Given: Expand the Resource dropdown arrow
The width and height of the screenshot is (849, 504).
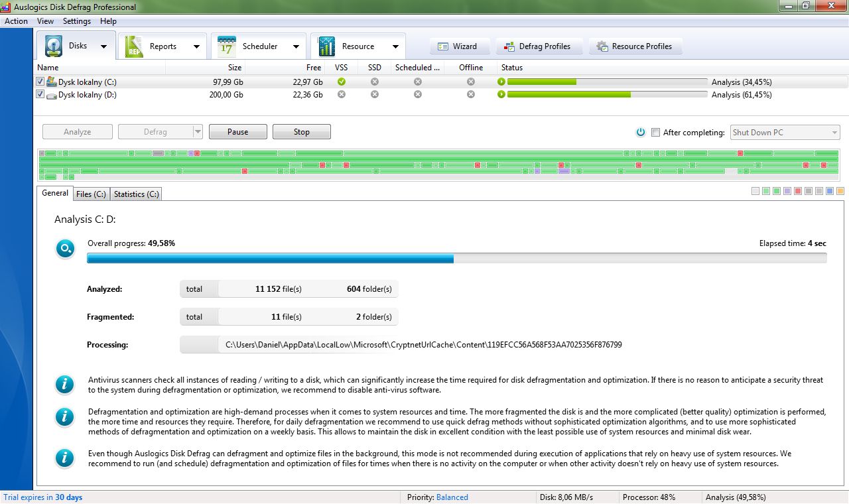Looking at the screenshot, I should pyautogui.click(x=395, y=46).
